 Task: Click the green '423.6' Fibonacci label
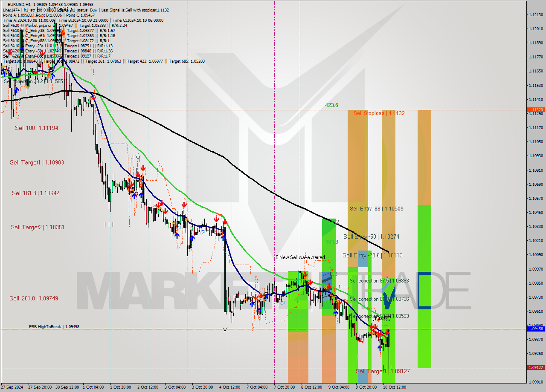(331, 105)
